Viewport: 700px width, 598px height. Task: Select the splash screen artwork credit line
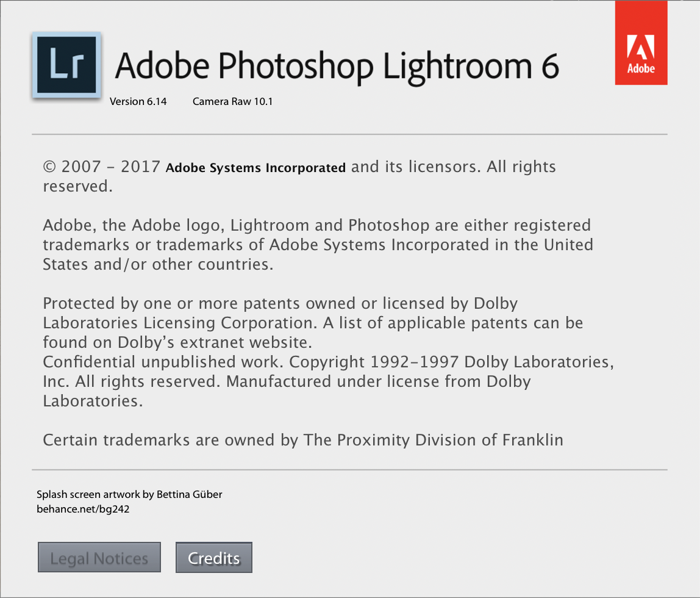pos(129,494)
